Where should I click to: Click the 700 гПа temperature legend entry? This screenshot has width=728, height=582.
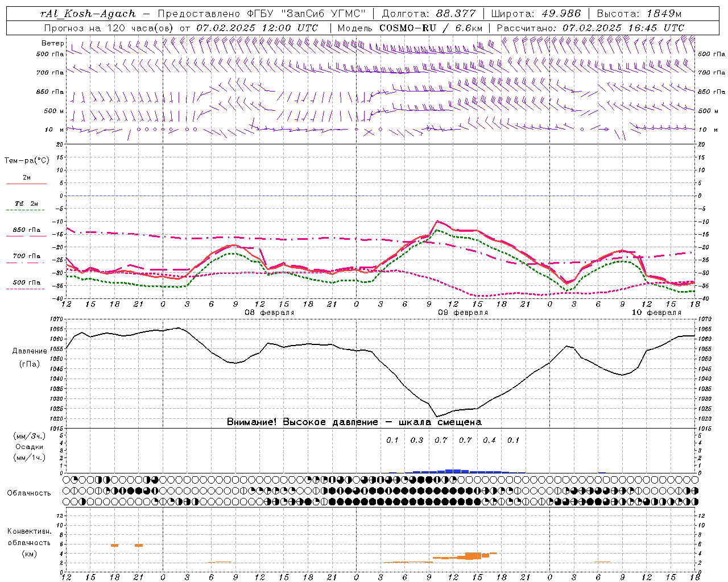pos(27,256)
